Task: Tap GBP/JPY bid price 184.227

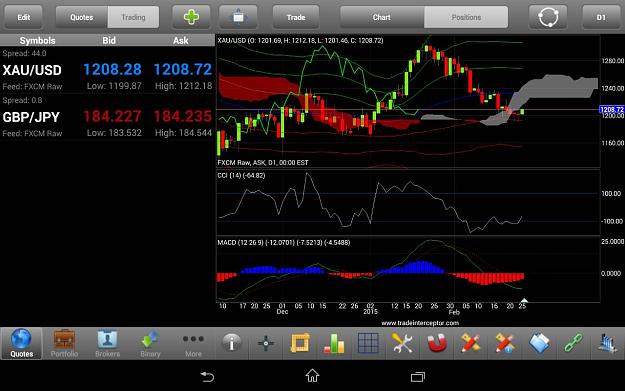Action: point(112,116)
